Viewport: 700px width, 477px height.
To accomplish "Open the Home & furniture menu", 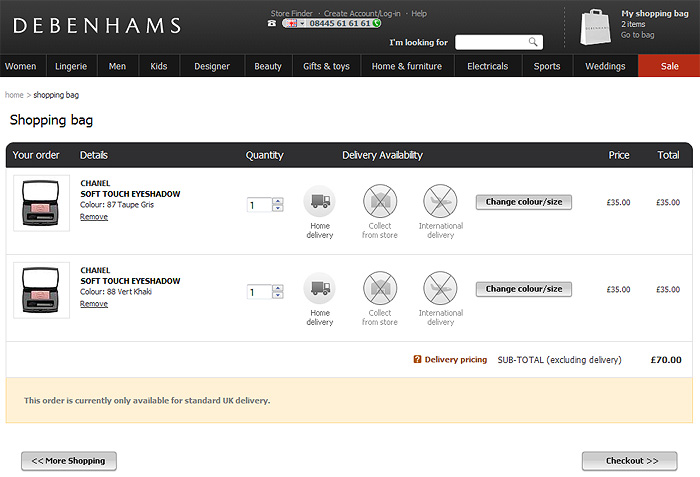I will click(407, 66).
